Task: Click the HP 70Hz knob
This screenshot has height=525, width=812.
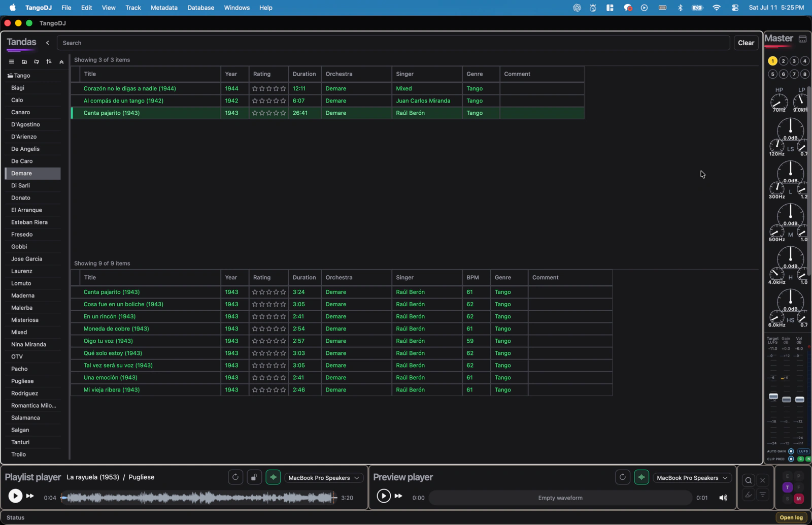Action: 779,102
